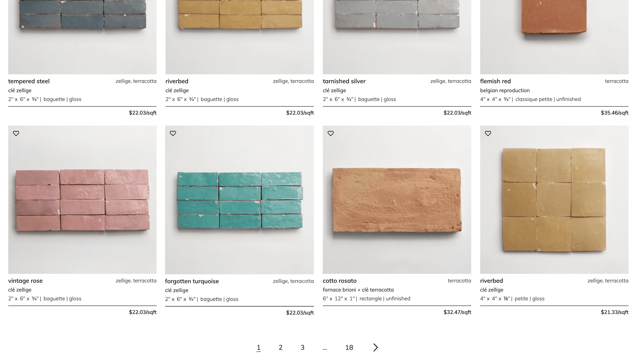This screenshot has width=636, height=364.
Task: View forgotten turquoise tile photo
Action: [239, 200]
